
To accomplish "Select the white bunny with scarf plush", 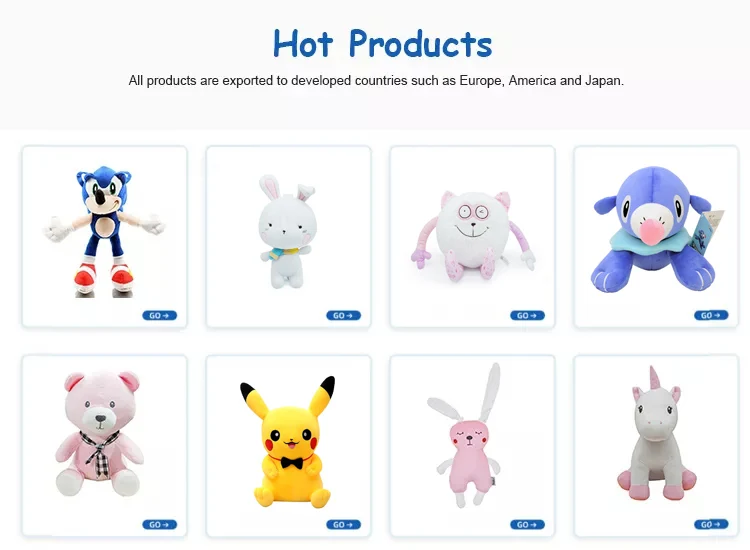I will click(287, 231).
